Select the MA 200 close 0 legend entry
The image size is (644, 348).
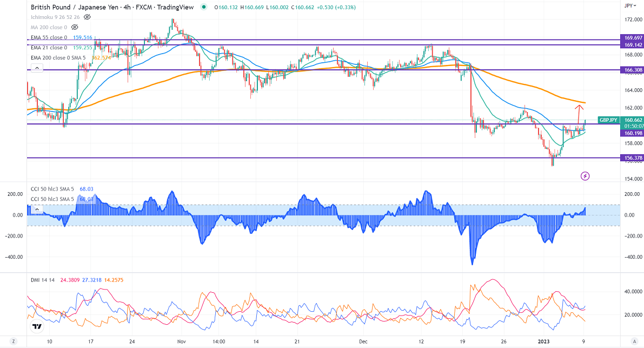[x=49, y=27]
